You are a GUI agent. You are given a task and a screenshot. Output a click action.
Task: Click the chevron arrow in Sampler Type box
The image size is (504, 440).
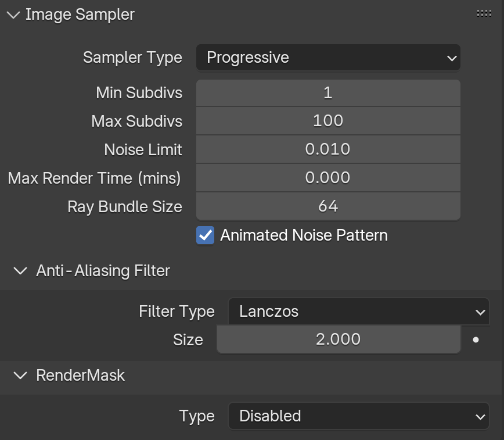click(452, 58)
